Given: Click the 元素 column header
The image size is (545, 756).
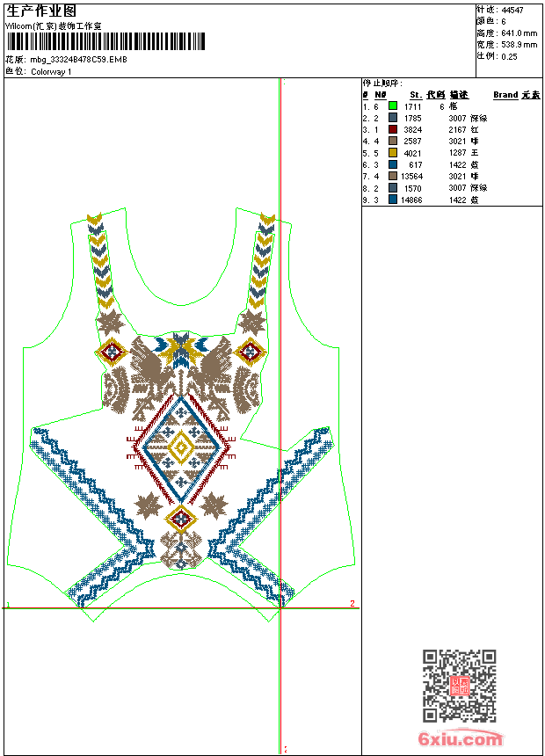Looking at the screenshot, I should click(531, 95).
